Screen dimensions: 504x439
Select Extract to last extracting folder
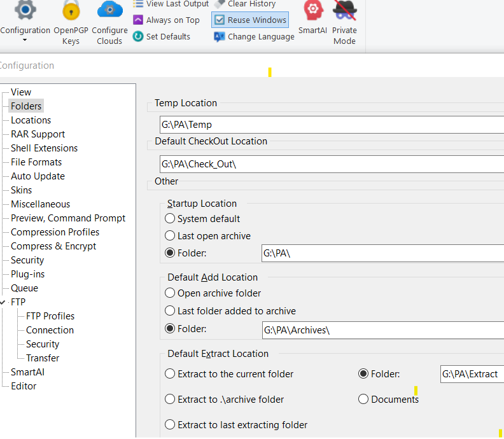(x=170, y=424)
